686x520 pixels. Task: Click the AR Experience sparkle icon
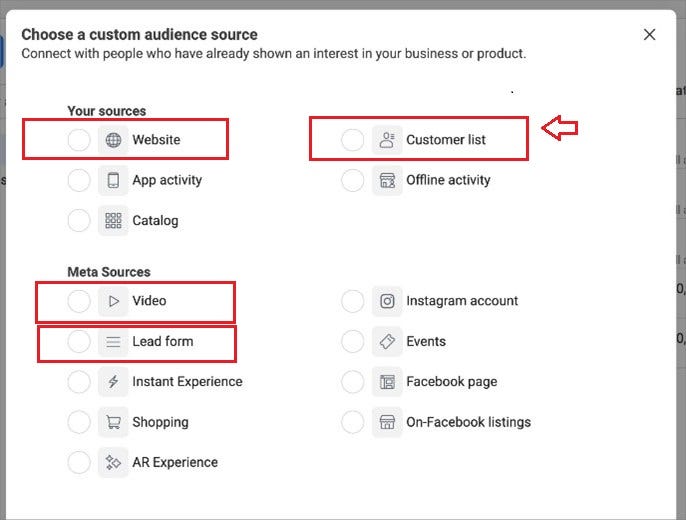click(x=113, y=462)
